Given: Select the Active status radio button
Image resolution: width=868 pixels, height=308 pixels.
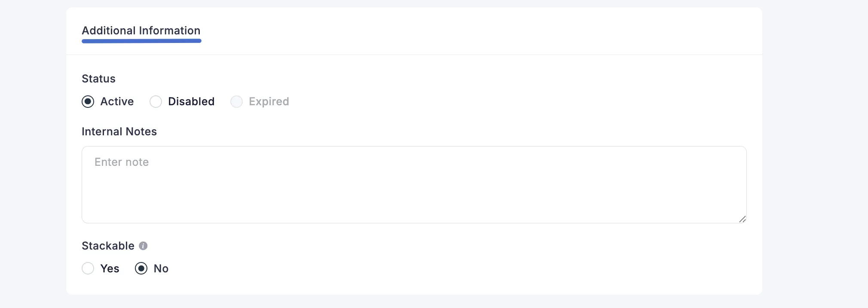Looking at the screenshot, I should coord(88,101).
